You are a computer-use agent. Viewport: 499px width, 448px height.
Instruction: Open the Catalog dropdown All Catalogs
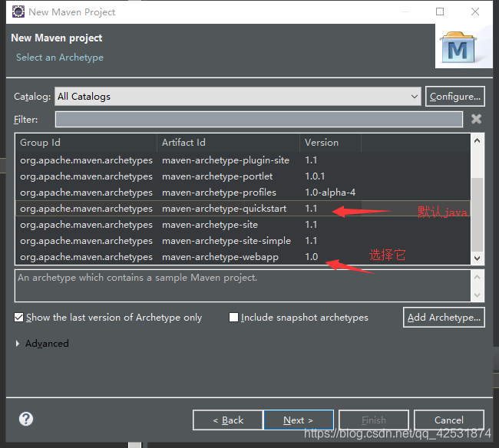click(238, 97)
